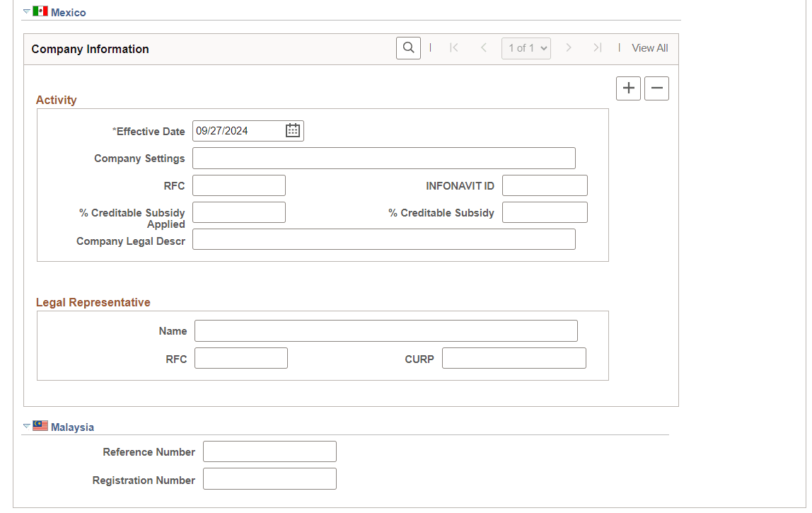Jump to the last record arrow
812x513 pixels.
[597, 47]
